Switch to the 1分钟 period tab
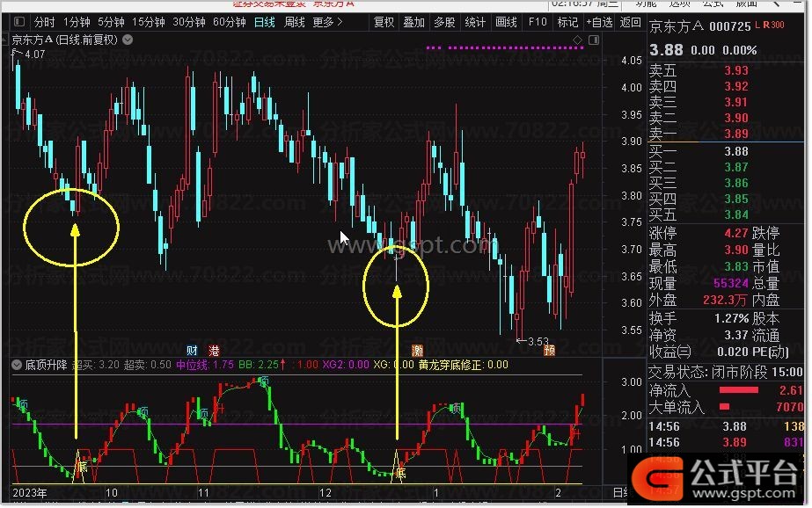This screenshot has height=508, width=812. [x=77, y=22]
